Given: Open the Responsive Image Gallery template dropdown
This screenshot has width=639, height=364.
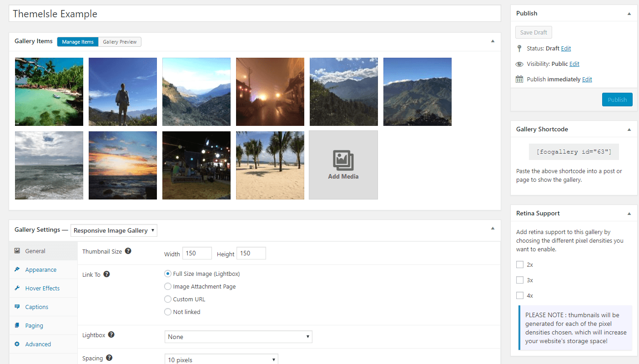Looking at the screenshot, I should (x=114, y=230).
